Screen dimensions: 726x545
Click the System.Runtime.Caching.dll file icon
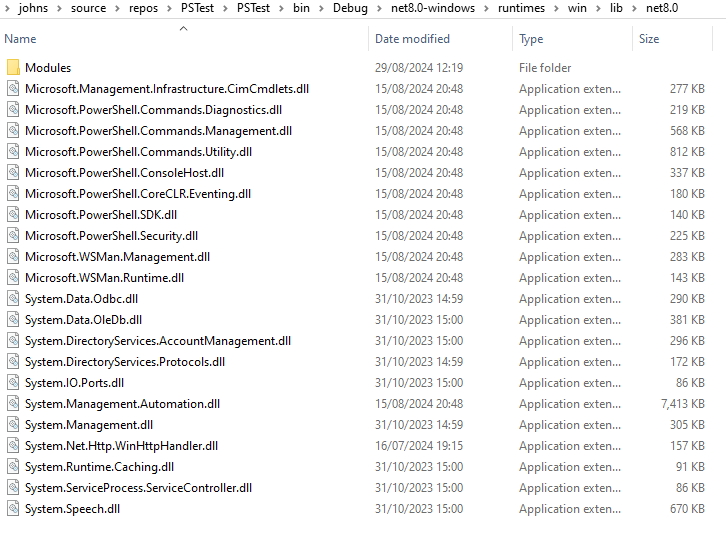point(13,466)
